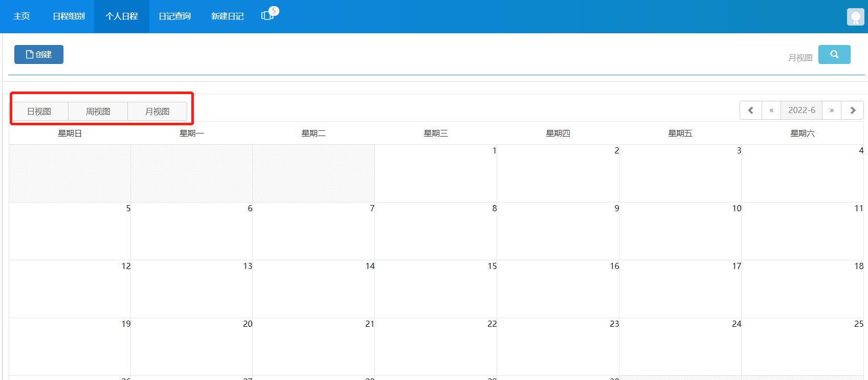Select June 1 calendar cell
The image size is (868, 380).
pyautogui.click(x=436, y=173)
